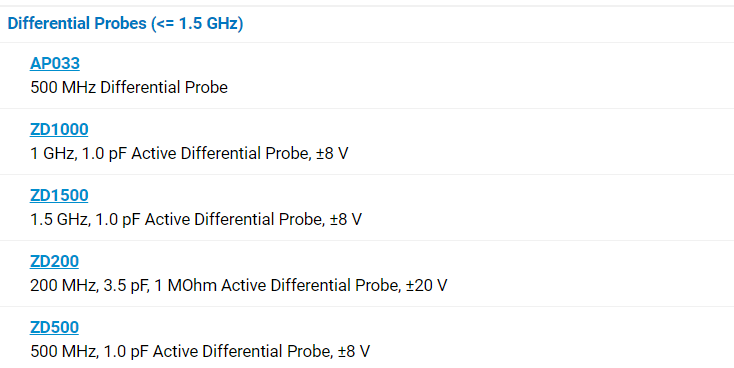This screenshot has height=368, width=734.
Task: Click the ZD1500 '1.5 GHz, 1.0 pF' description line
Action: pos(196,220)
